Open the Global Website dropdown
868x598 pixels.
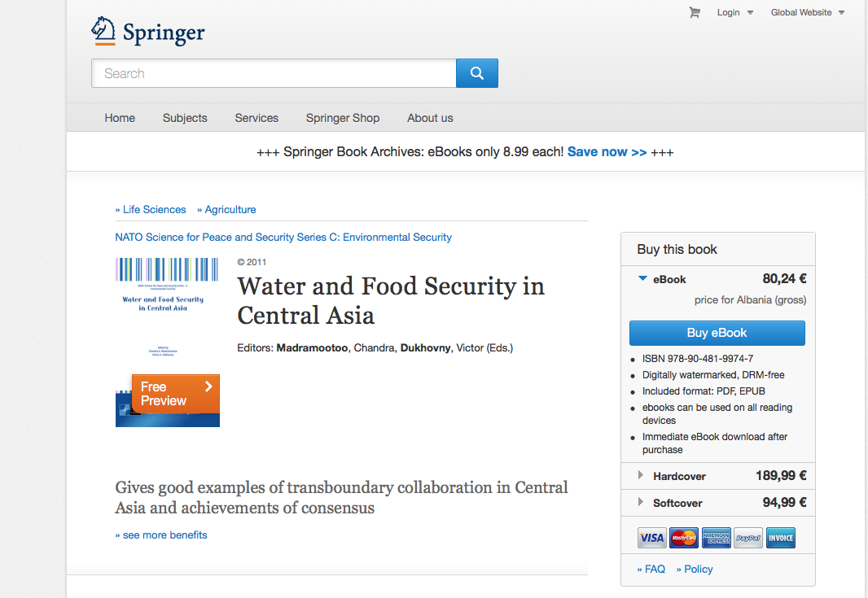point(807,12)
